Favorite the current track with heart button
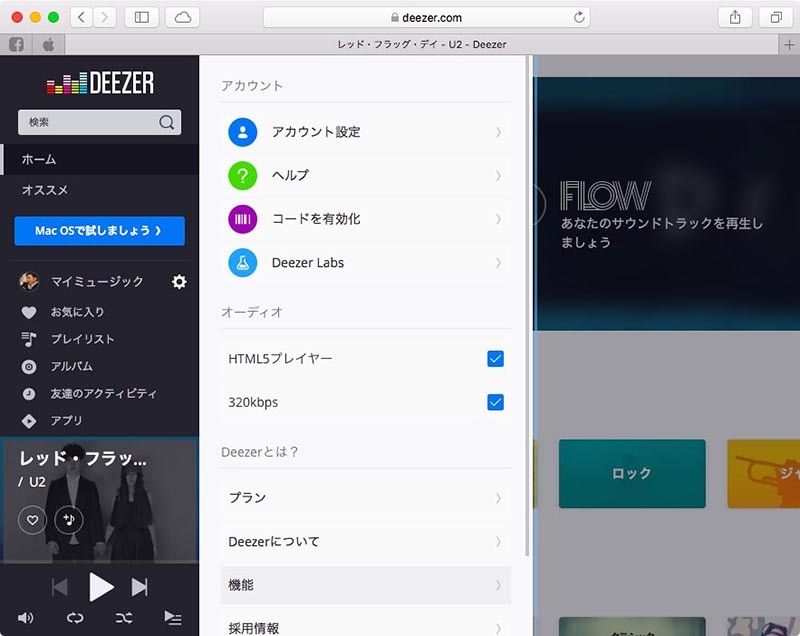The width and height of the screenshot is (800, 636). tap(32, 520)
